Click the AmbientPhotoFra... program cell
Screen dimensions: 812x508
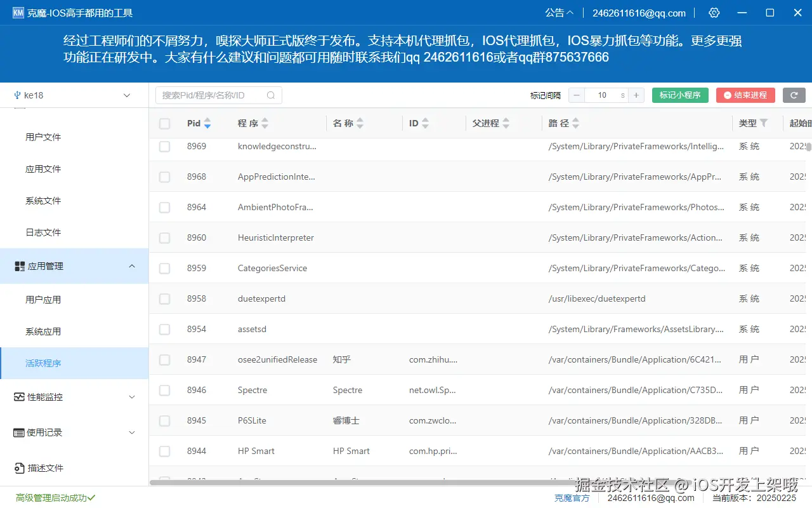pyautogui.click(x=275, y=207)
